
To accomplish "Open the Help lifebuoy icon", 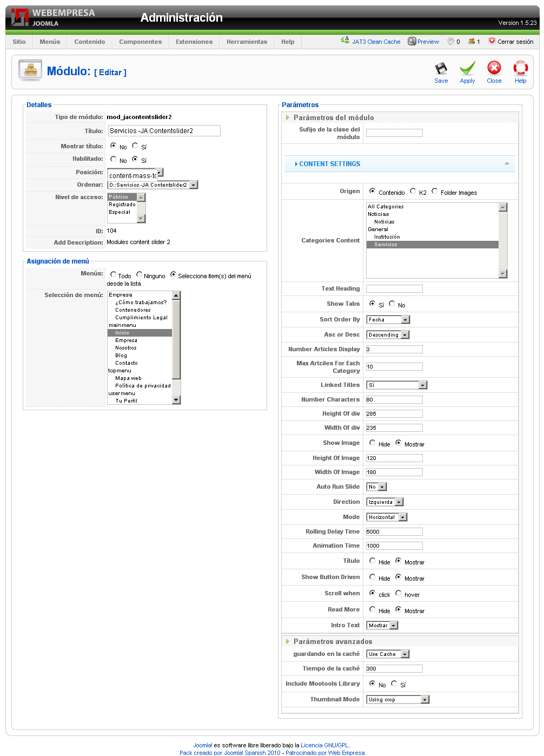I will tap(520, 68).
